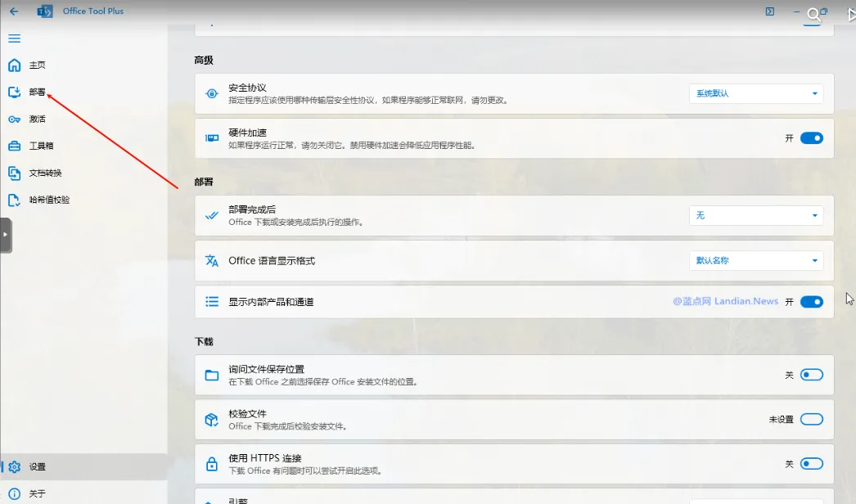Open the 关于 about info icon
The image size is (856, 504).
pos(14,494)
